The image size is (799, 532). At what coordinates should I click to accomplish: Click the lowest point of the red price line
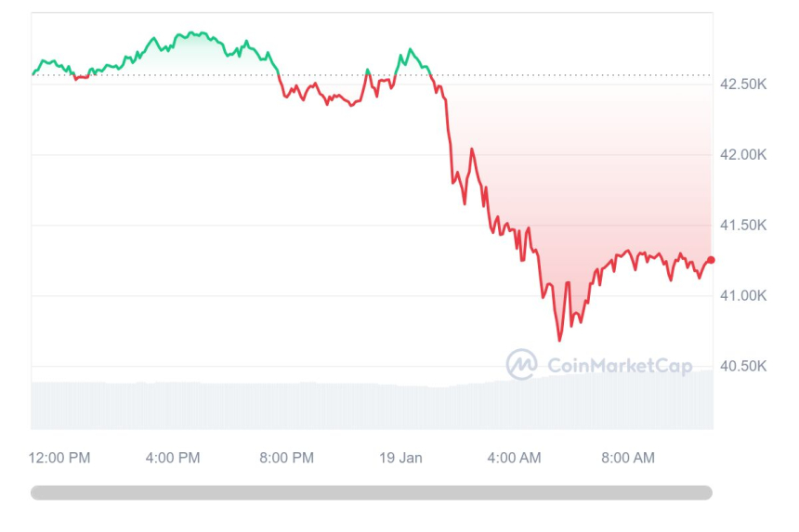coord(559,340)
